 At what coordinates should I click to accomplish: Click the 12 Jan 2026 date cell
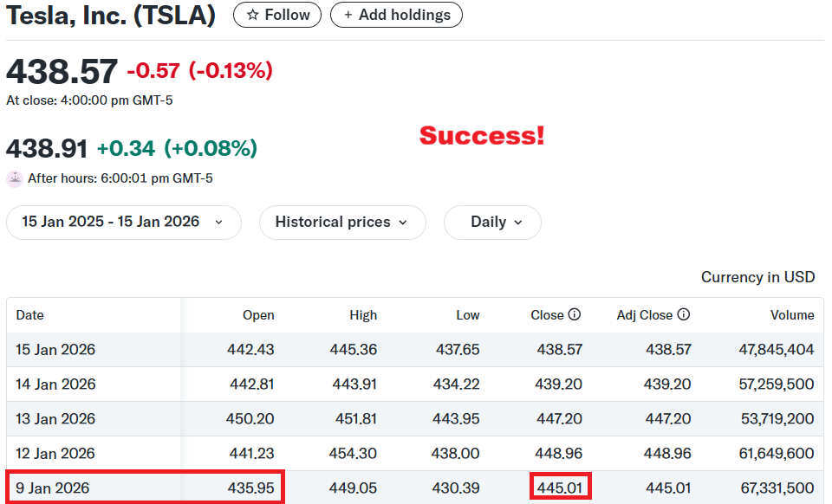point(55,454)
